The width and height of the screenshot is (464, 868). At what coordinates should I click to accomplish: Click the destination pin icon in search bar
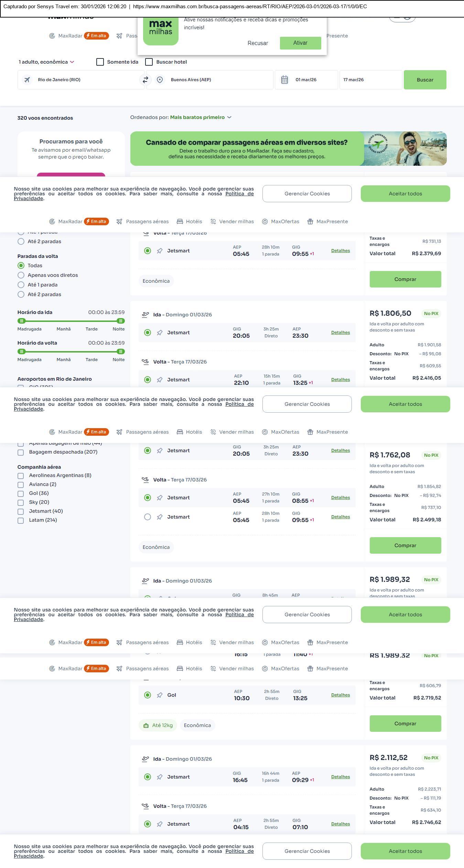tap(160, 80)
